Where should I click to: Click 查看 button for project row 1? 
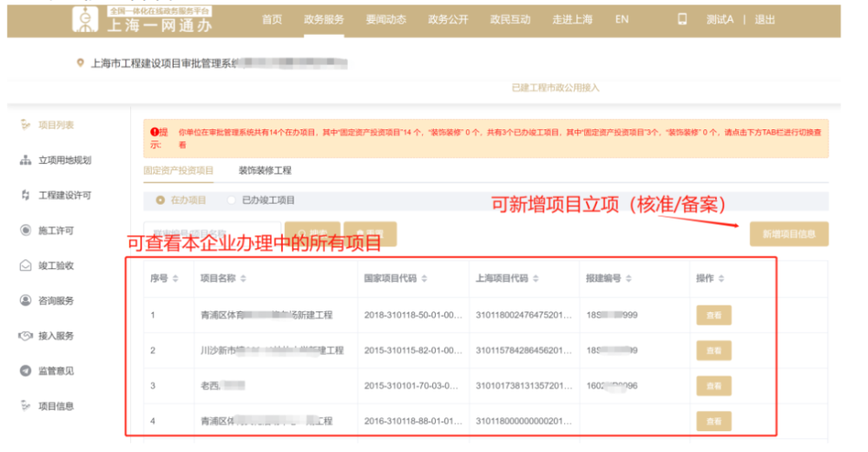click(x=713, y=315)
